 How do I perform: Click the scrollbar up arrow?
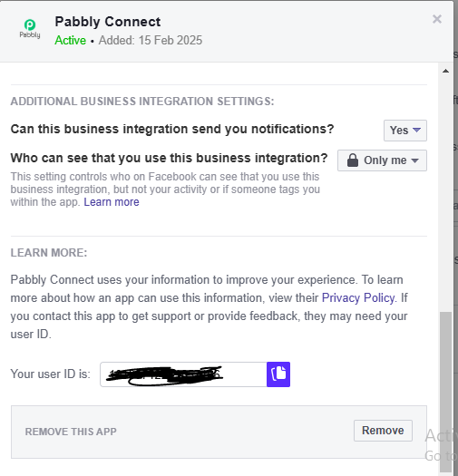click(445, 71)
